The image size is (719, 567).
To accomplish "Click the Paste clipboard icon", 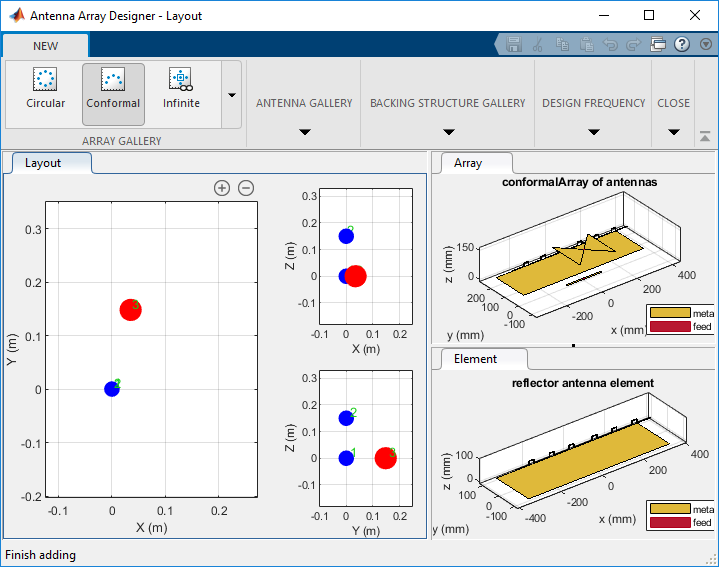I will (x=586, y=44).
